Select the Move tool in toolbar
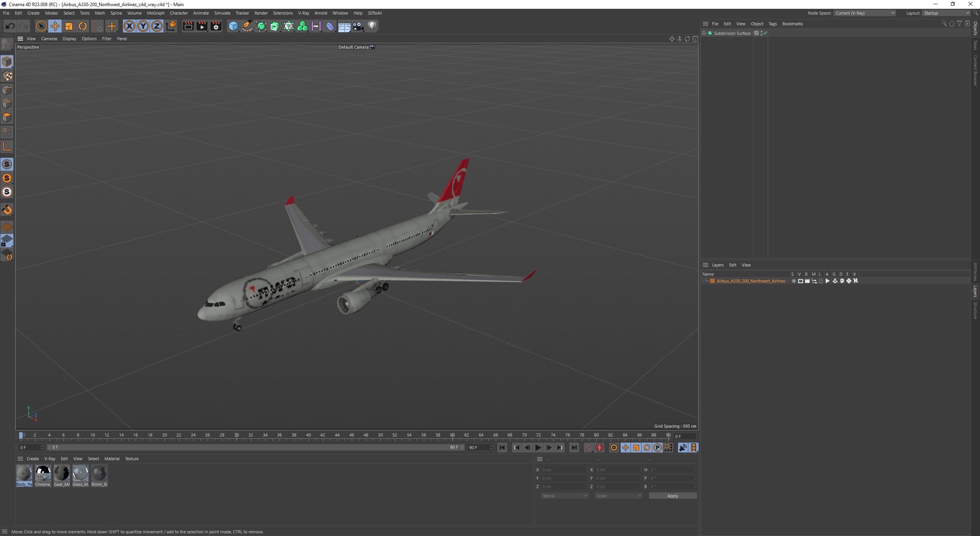The image size is (980, 536). [x=55, y=26]
